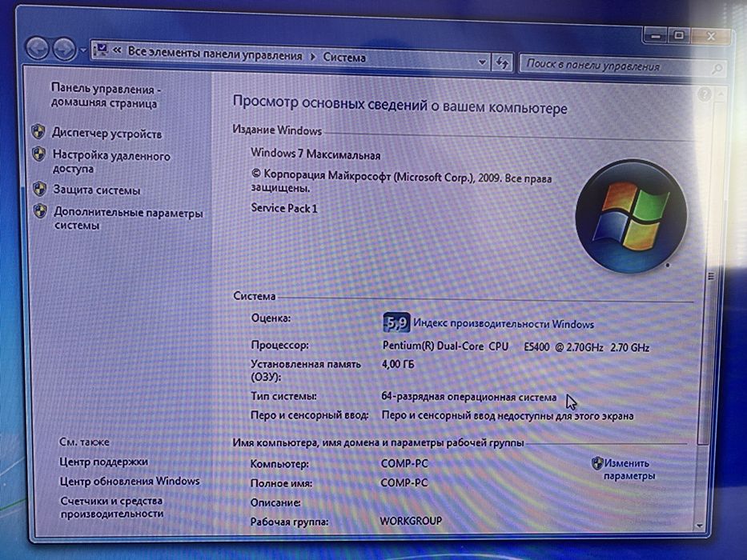This screenshot has height=560, width=747.
Task: Click the 5,9 performance score badge
Action: tap(396, 322)
